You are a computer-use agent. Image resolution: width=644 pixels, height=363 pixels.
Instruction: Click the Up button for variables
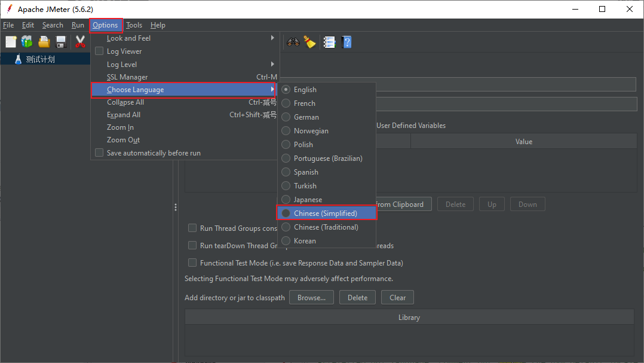(492, 205)
